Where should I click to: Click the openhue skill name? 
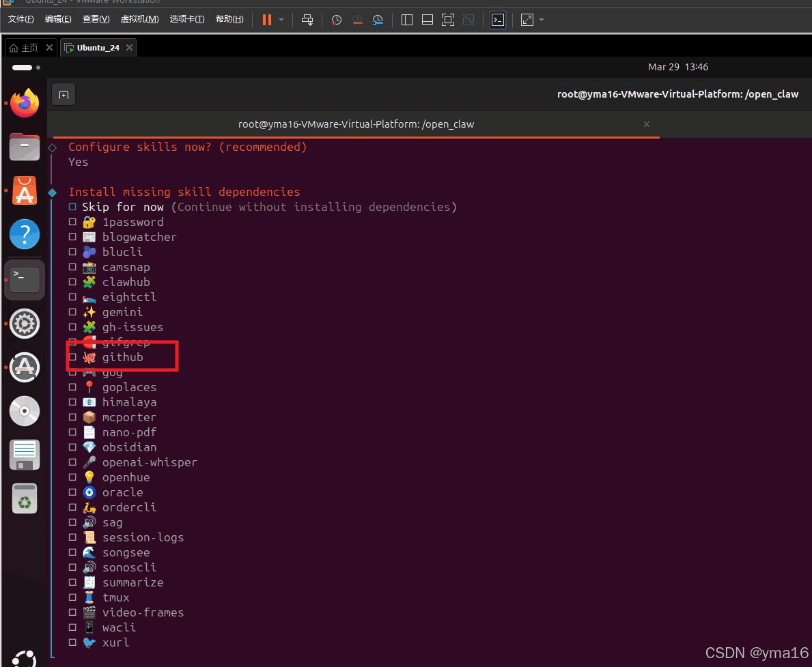tap(126, 477)
